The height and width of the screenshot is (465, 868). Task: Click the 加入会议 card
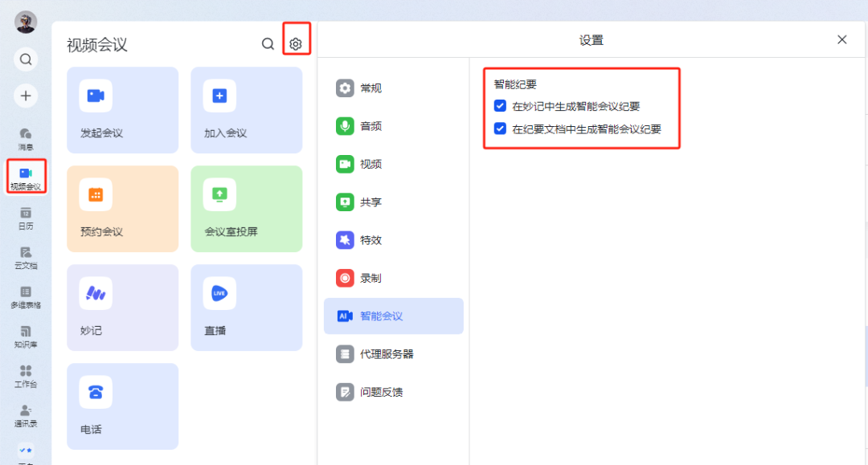[247, 110]
